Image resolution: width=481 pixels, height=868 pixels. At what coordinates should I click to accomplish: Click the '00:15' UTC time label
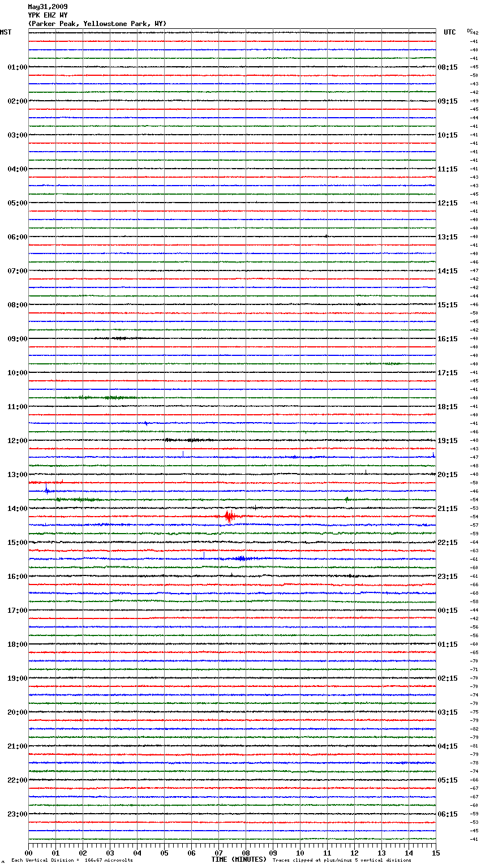pyautogui.click(x=448, y=611)
